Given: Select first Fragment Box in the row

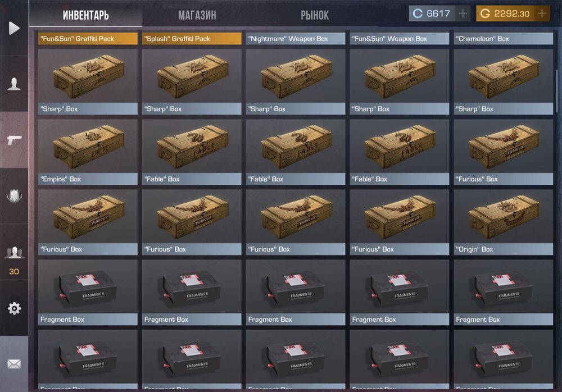Looking at the screenshot, I should pyautogui.click(x=88, y=293).
